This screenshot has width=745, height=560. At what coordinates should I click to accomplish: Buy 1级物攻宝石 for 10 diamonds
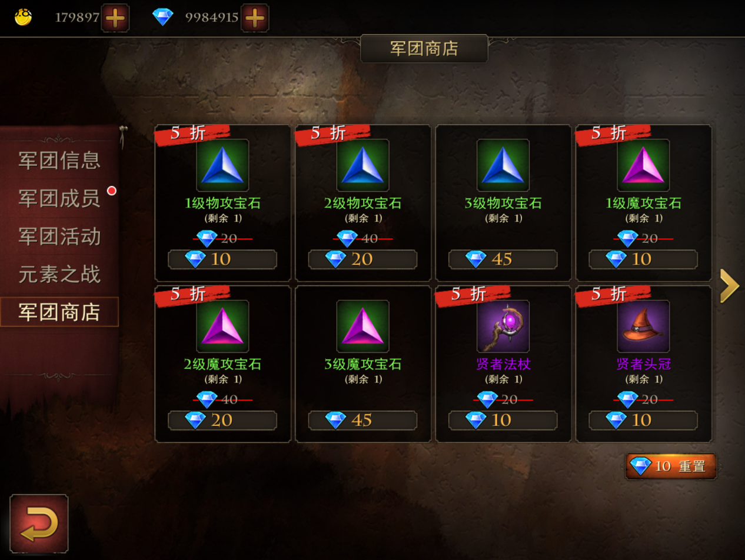point(222,259)
